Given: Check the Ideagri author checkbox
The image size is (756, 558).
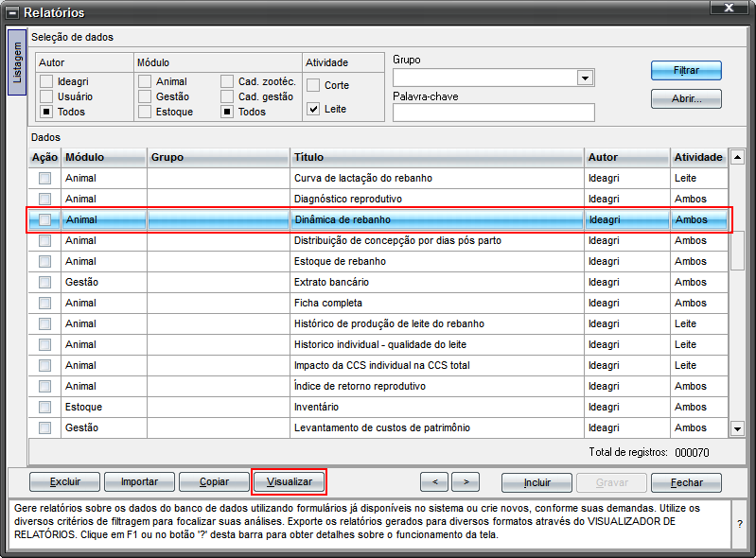Looking at the screenshot, I should [45, 81].
